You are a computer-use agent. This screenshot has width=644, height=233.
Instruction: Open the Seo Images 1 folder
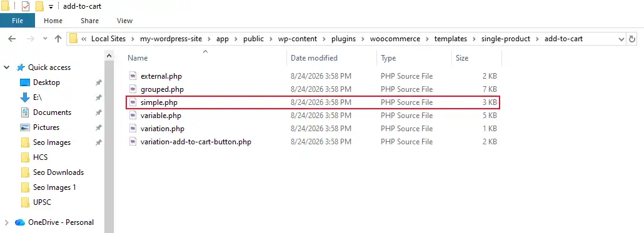coord(54,187)
